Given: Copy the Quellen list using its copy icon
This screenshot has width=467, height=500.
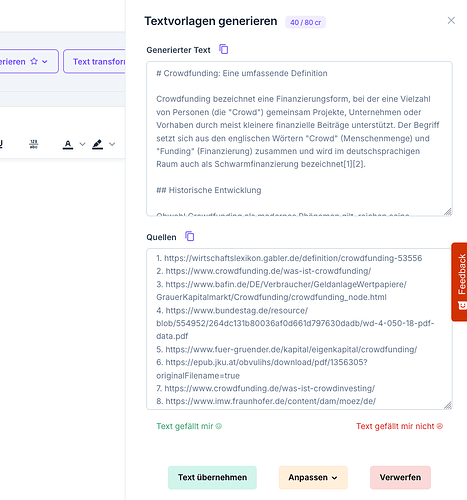Looking at the screenshot, I should coord(190,236).
